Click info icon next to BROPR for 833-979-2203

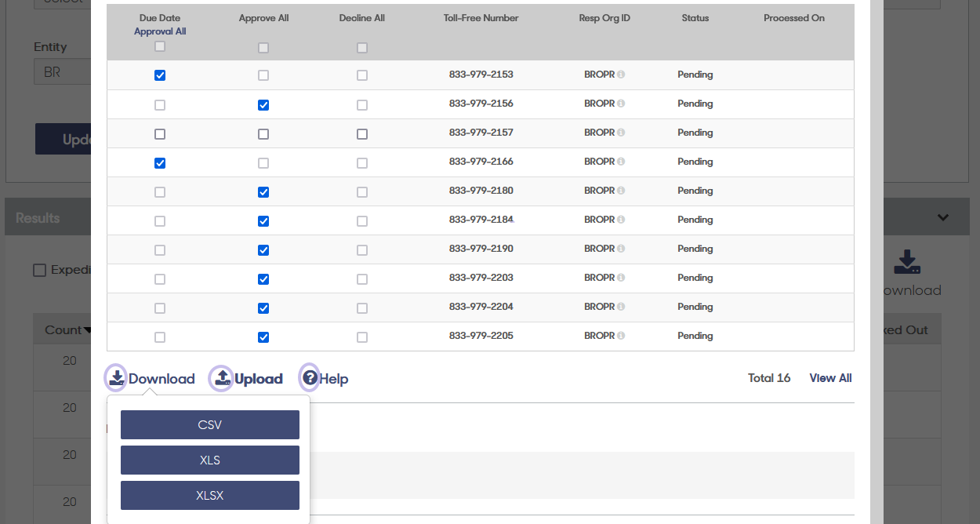click(x=621, y=278)
